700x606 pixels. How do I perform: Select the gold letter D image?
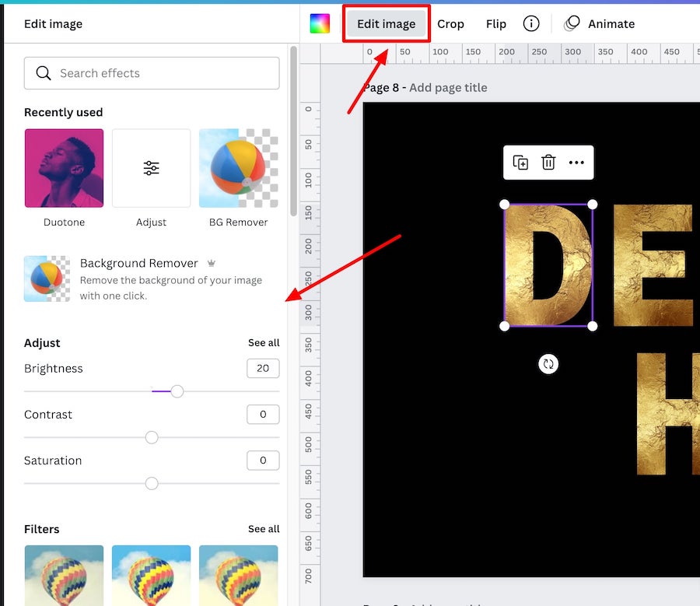[x=548, y=265]
